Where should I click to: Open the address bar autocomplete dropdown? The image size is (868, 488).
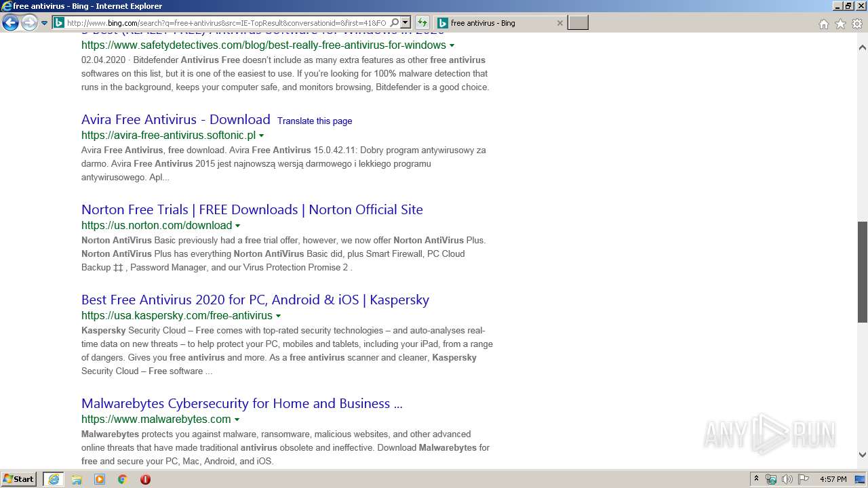(405, 23)
